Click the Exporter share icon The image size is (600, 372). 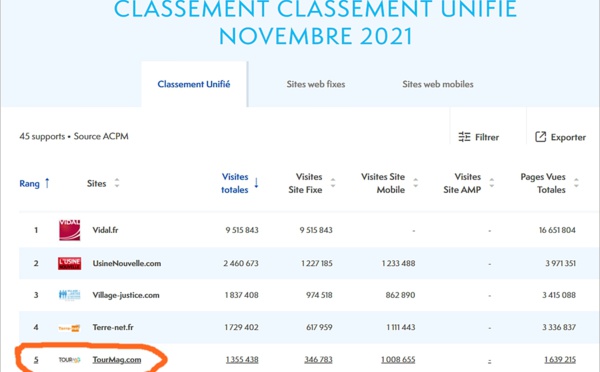click(540, 137)
